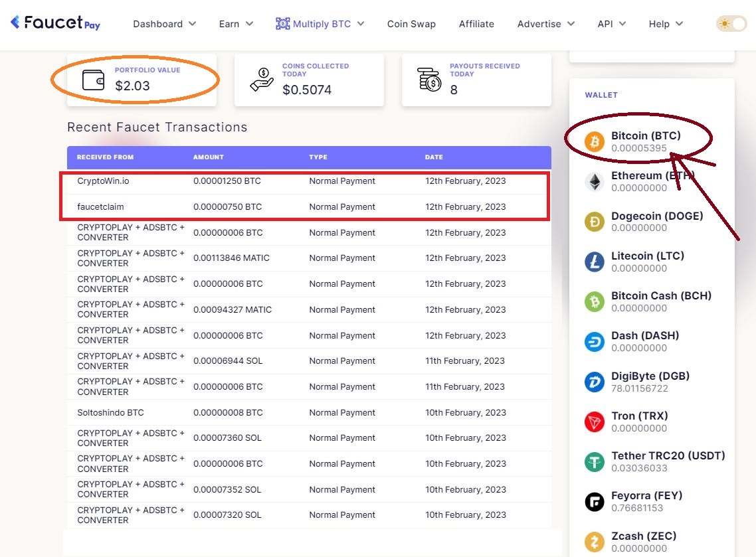Expand the Dashboard dropdown menu
The width and height of the screenshot is (756, 557).
click(164, 24)
